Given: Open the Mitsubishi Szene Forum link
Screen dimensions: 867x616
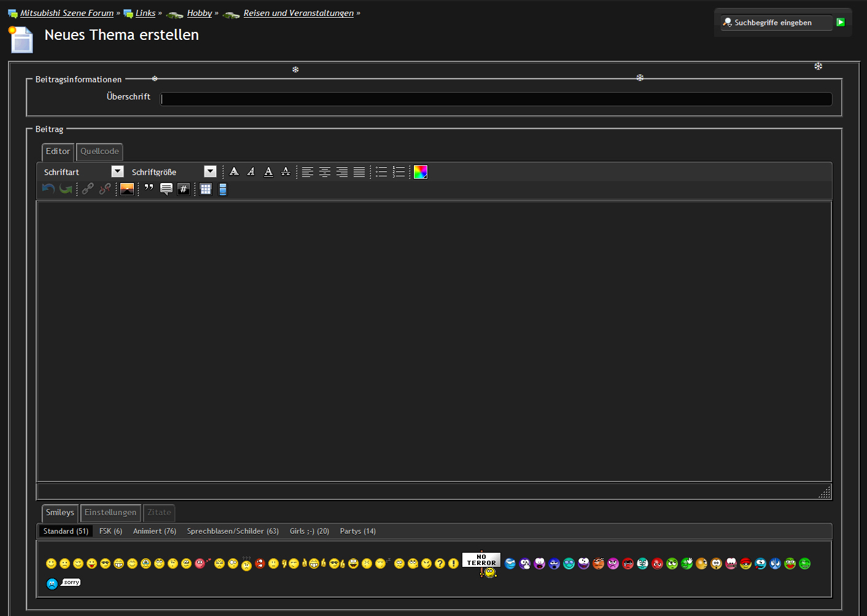Looking at the screenshot, I should 67,14.
